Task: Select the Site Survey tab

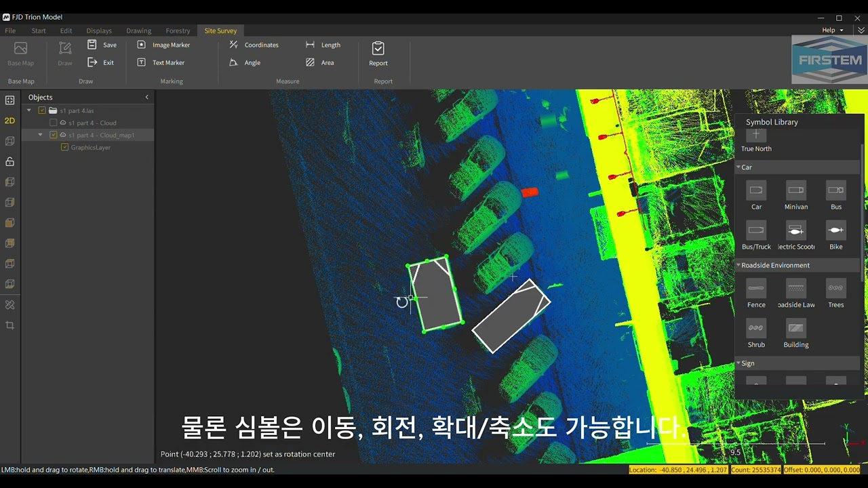Action: tap(220, 30)
